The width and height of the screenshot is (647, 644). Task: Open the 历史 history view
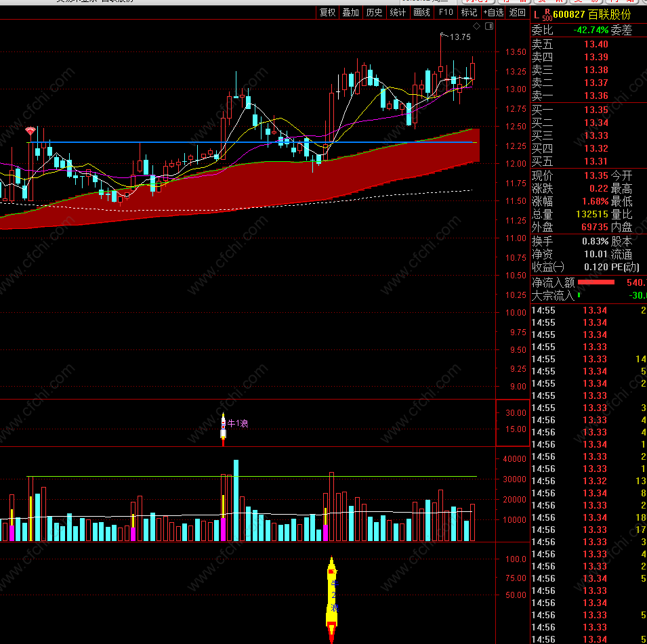click(x=374, y=12)
